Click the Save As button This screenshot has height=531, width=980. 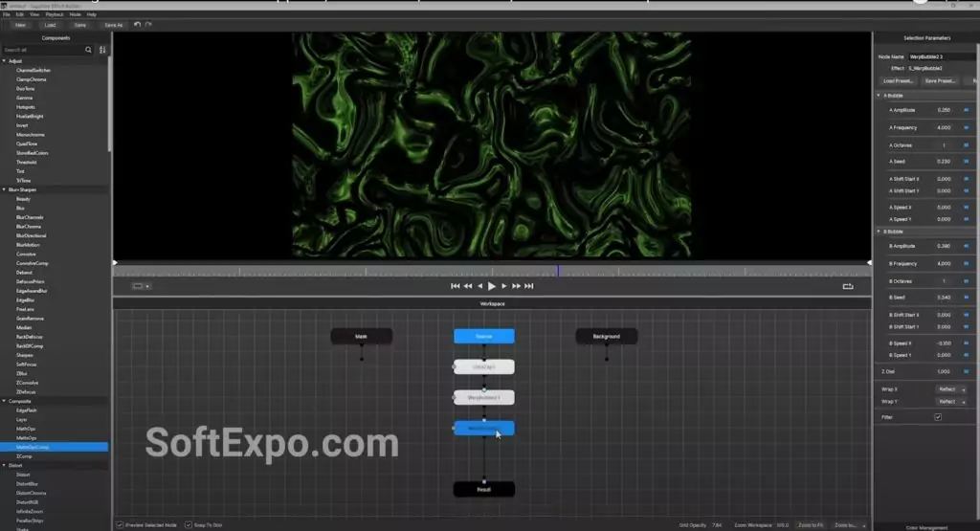tap(113, 25)
